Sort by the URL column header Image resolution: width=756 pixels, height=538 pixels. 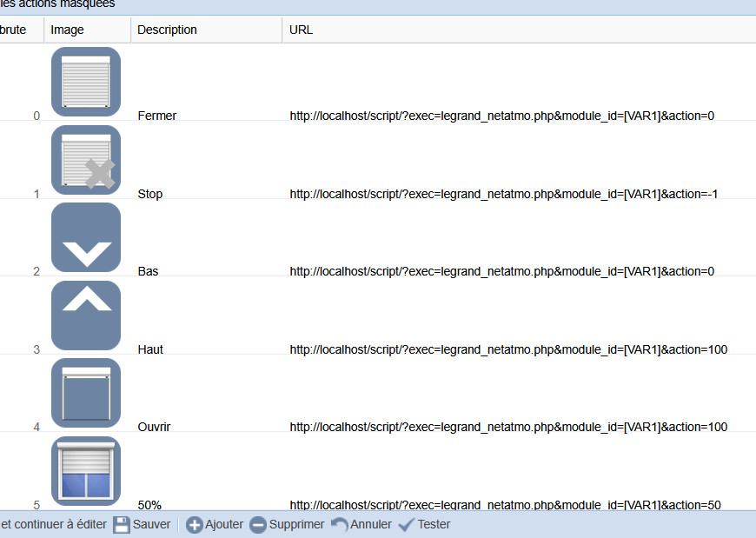(x=520, y=30)
